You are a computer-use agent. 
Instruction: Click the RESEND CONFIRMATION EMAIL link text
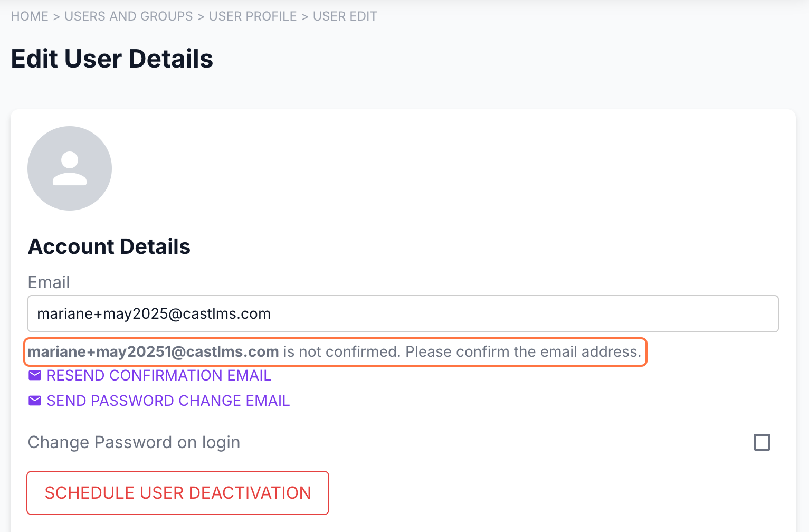(x=159, y=375)
